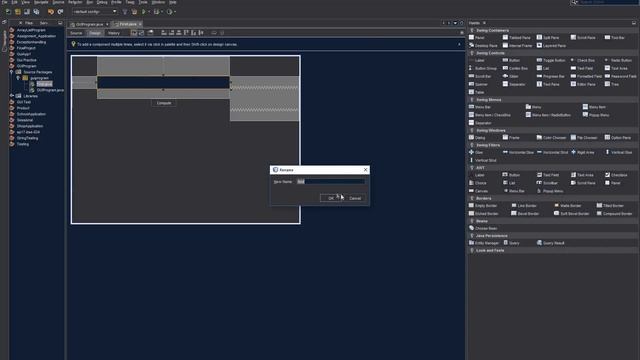Select the AWT Checkbox component
Viewport: 640px width, 360px height.
point(616,175)
